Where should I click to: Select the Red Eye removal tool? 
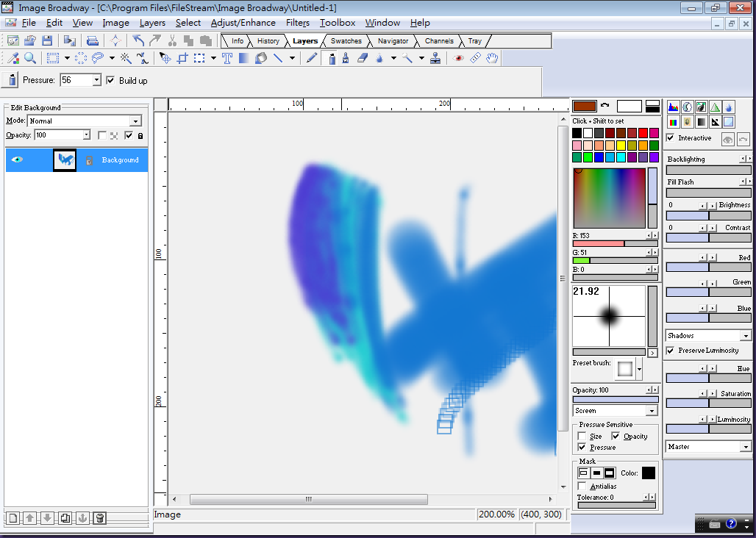coord(458,58)
